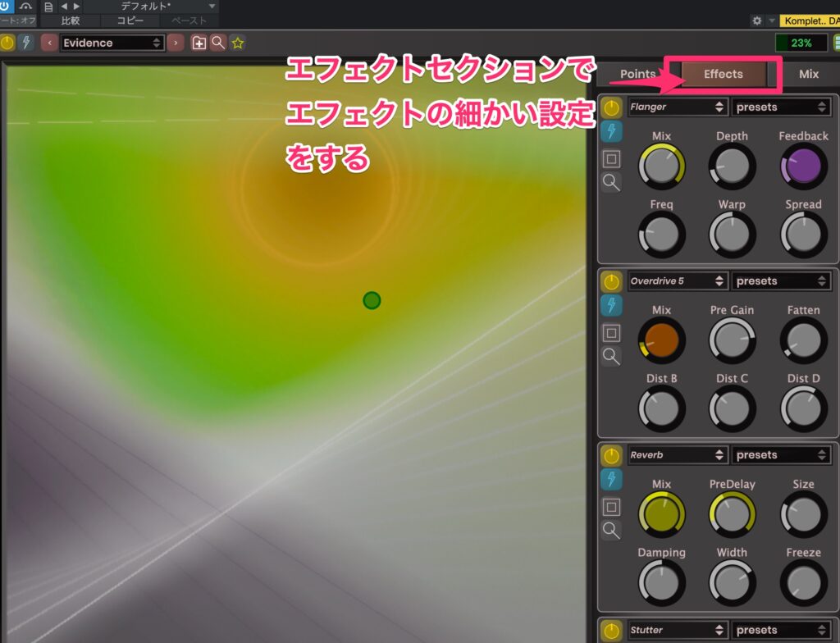840x643 pixels.
Task: Click the star icon next to the Evidence preset
Action: tap(237, 43)
